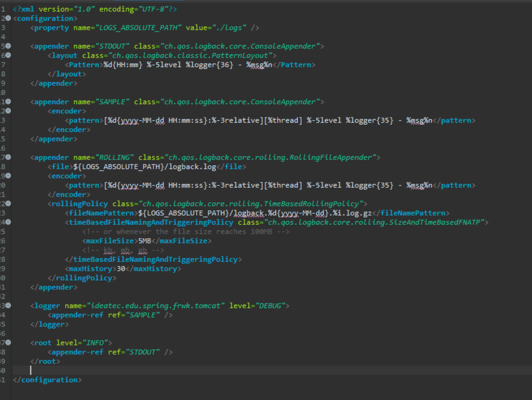
Task: Click the maxHistory value "30"
Action: 121,269
